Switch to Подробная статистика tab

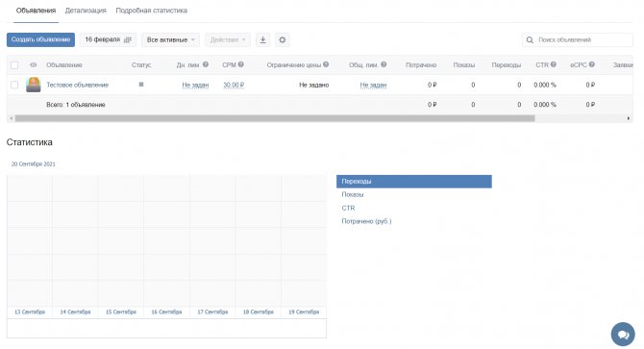pyautogui.click(x=152, y=11)
